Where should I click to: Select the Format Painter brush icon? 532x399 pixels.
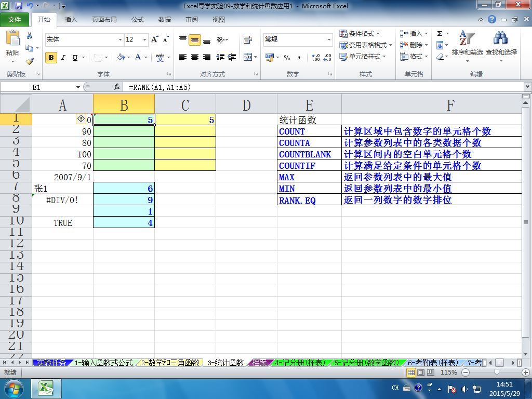tap(30, 61)
